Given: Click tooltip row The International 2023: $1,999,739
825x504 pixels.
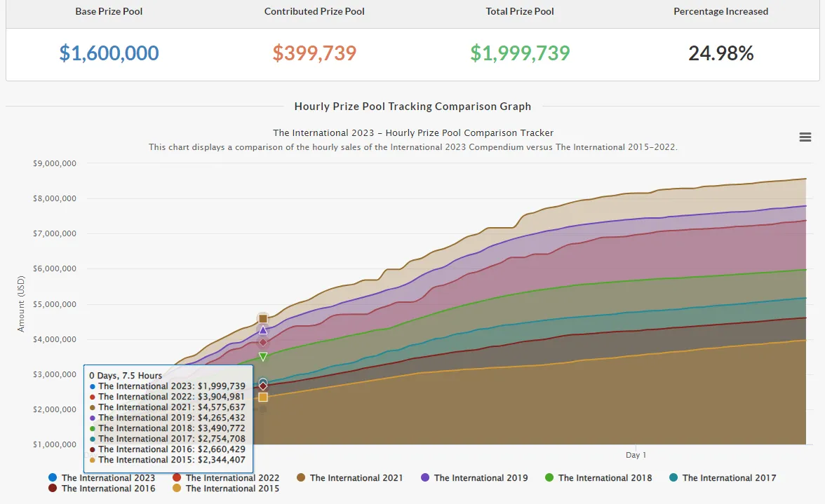Looking at the screenshot, I should coord(167,386).
